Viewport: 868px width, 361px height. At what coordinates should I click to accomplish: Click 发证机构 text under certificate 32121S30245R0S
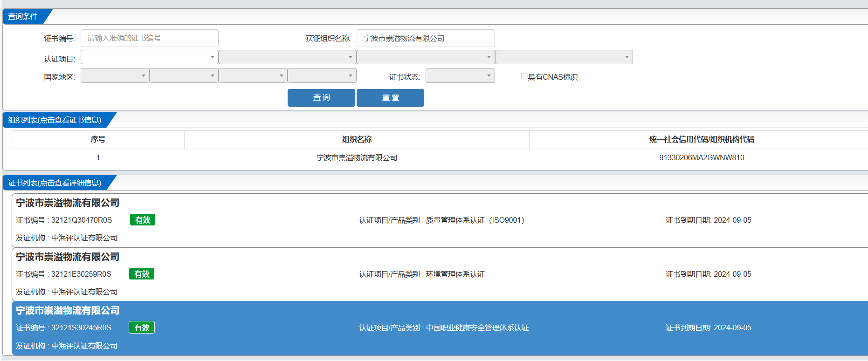click(67, 346)
